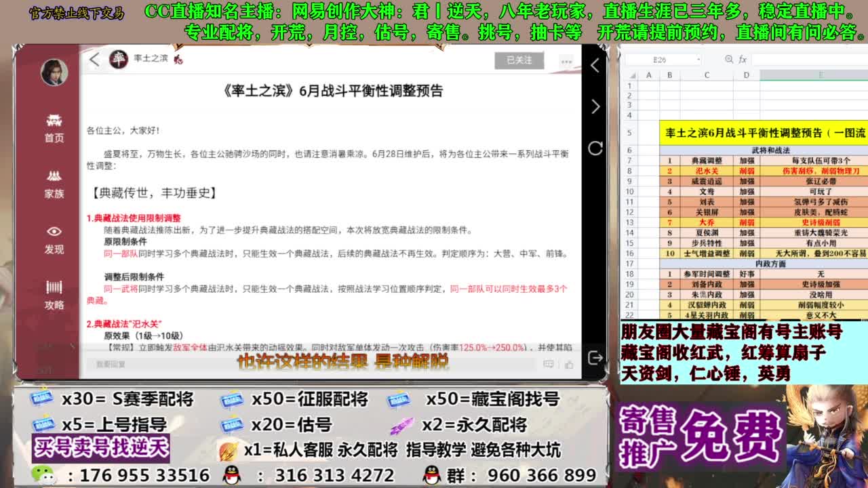
Task: Click the 【典藏传世,丰功垂史】 heading
Action: (154, 193)
